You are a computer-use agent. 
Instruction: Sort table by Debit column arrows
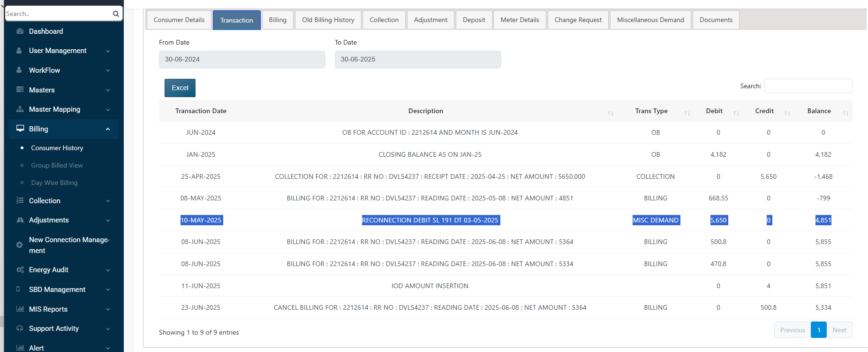pyautogui.click(x=736, y=113)
